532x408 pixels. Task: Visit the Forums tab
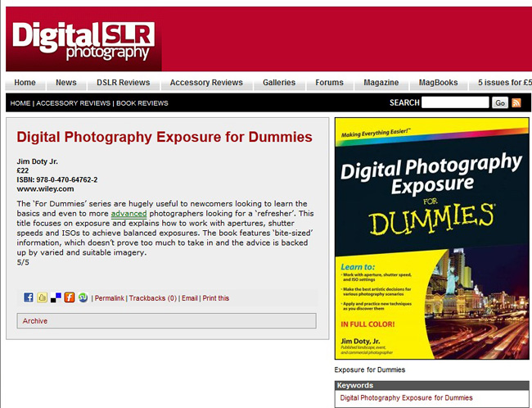coord(330,83)
